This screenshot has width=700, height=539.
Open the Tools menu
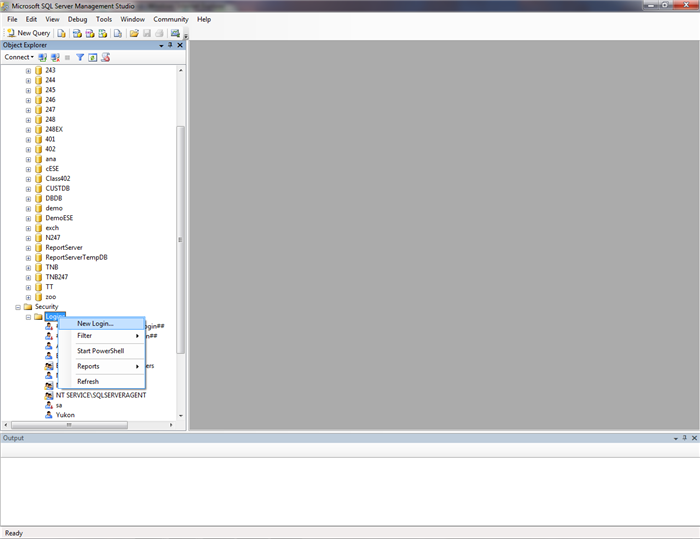coord(104,19)
